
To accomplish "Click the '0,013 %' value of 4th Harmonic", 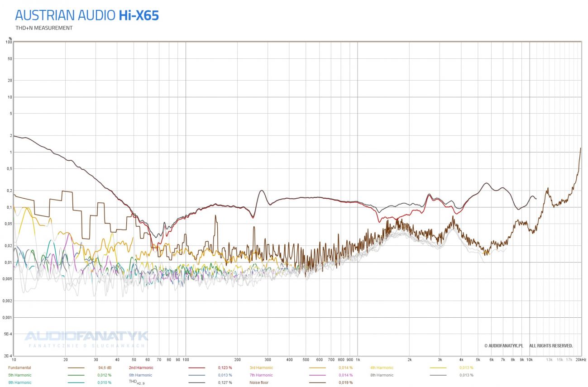I will point(466,368).
